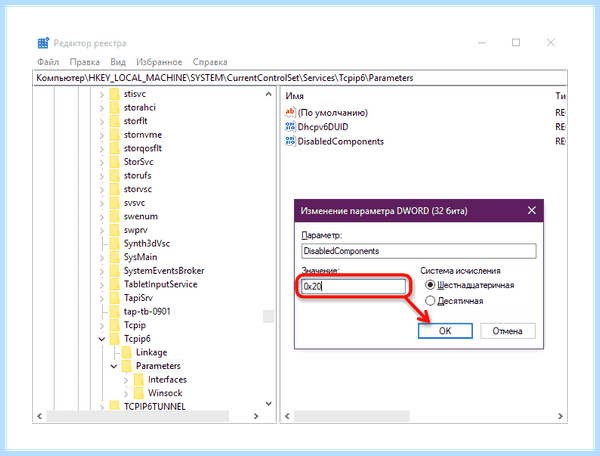The width and height of the screenshot is (600, 456).
Task: Click the tree pane scroll right arrow
Action: pyautogui.click(x=256, y=416)
